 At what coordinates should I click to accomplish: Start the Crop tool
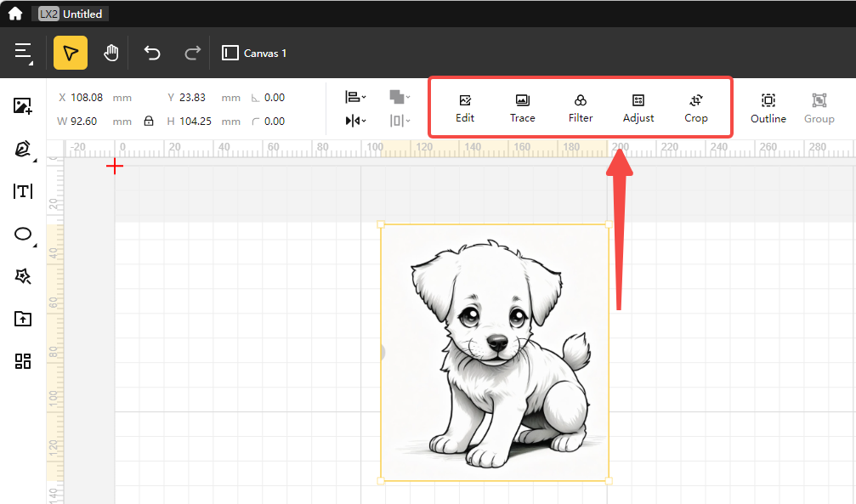click(x=696, y=108)
